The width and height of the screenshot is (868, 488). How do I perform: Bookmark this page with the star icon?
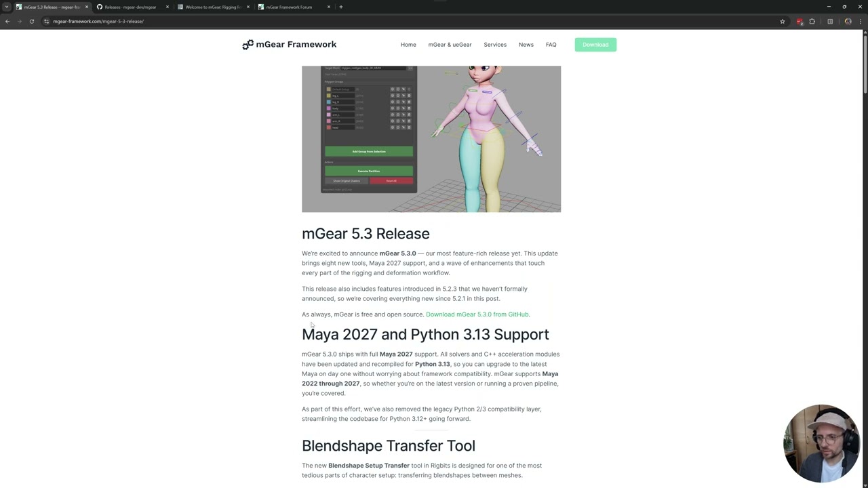[x=783, y=21]
